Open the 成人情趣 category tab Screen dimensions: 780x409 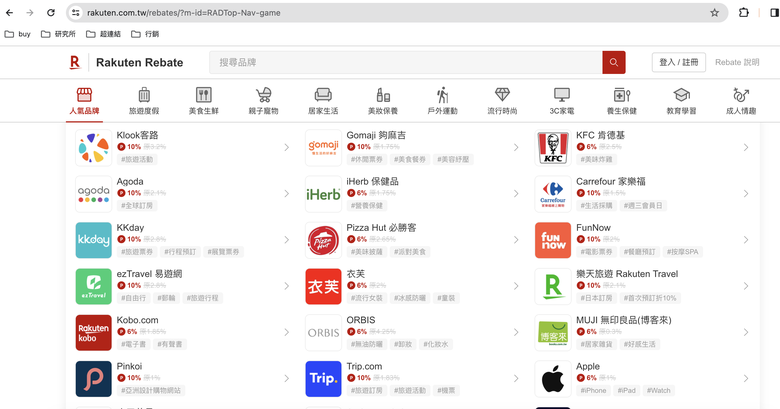(x=741, y=101)
